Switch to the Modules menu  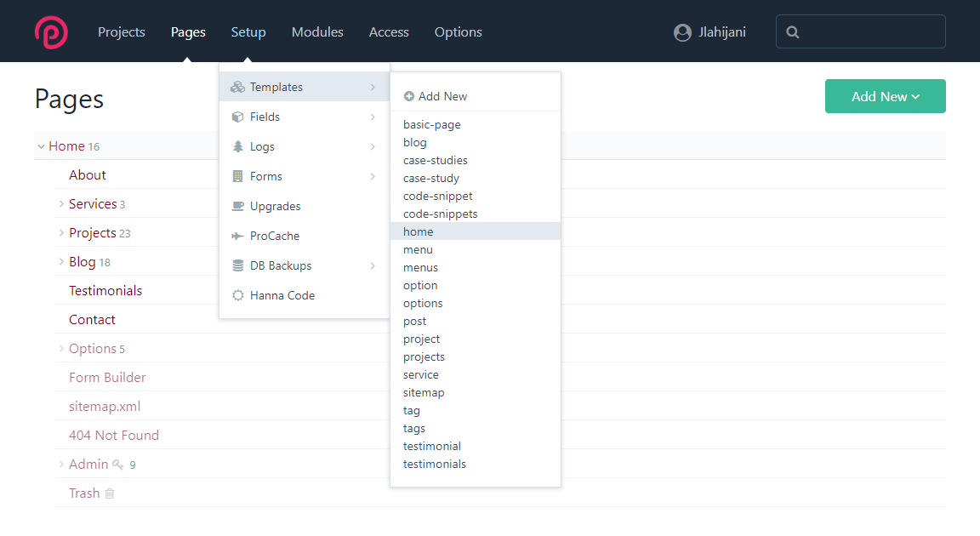[317, 31]
